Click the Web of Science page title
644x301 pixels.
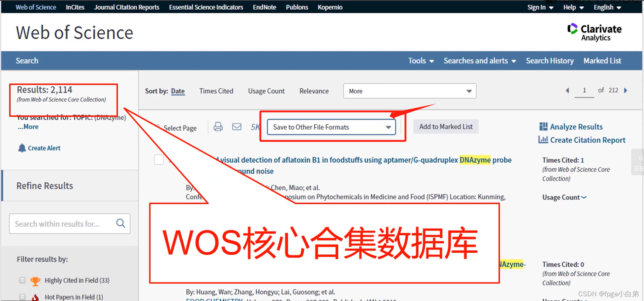(75, 32)
